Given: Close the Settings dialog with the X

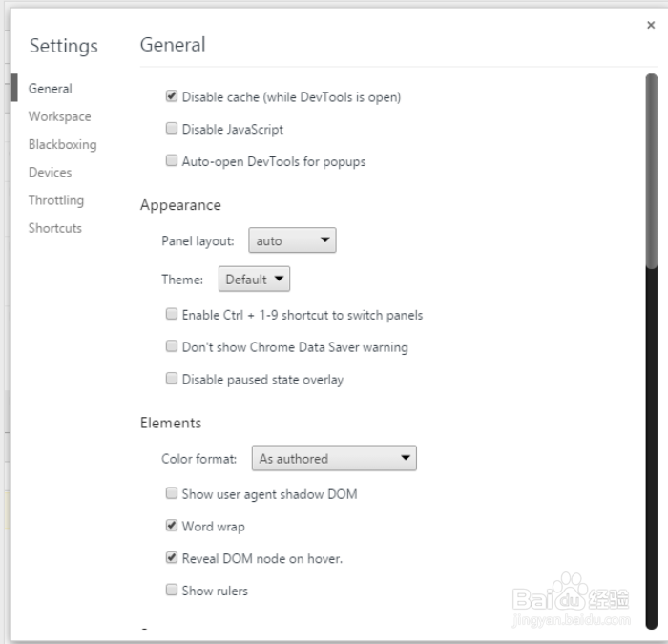Looking at the screenshot, I should coord(651,26).
